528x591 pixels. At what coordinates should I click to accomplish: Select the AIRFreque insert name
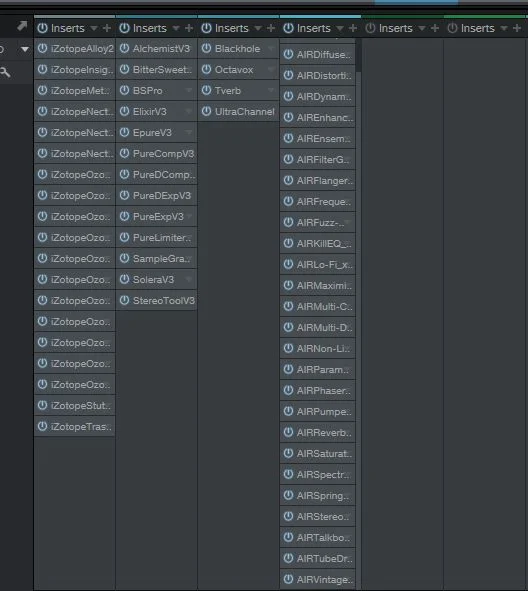[x=324, y=202]
